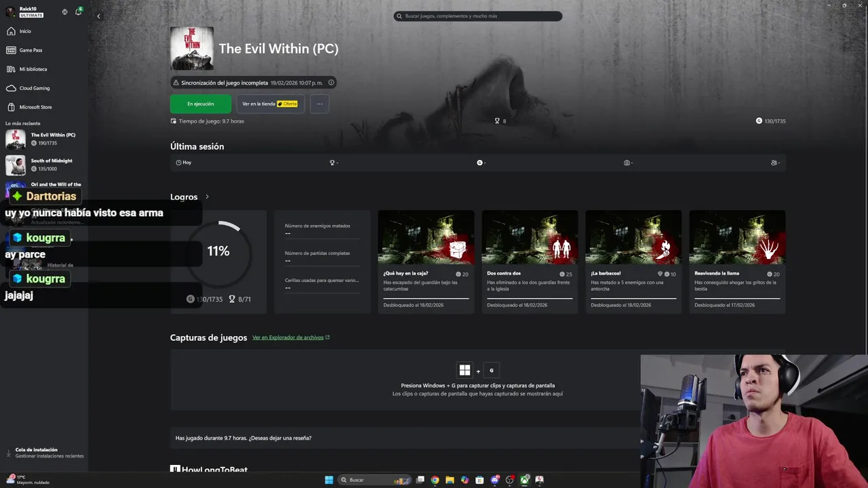Open Cloud Gaming section
The width and height of the screenshot is (868, 488).
[x=28, y=88]
